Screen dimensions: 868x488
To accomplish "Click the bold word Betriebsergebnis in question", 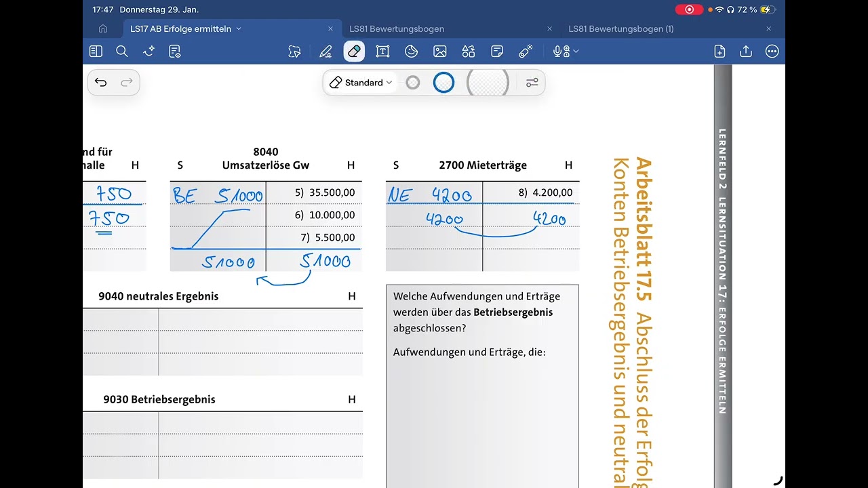I will [513, 312].
